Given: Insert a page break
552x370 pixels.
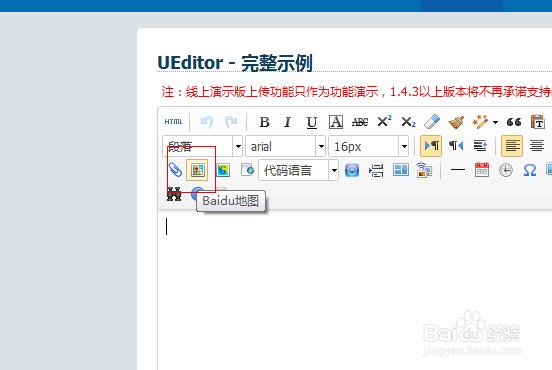Looking at the screenshot, I should pyautogui.click(x=376, y=170).
